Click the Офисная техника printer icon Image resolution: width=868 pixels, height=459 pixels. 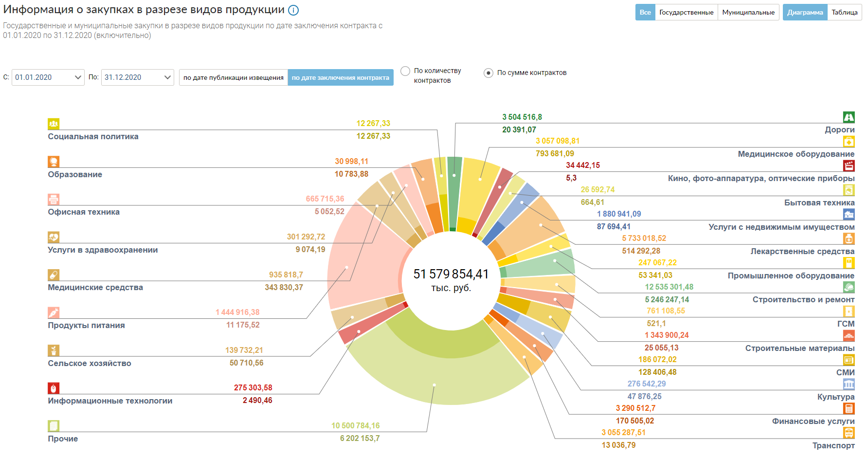pos(54,199)
